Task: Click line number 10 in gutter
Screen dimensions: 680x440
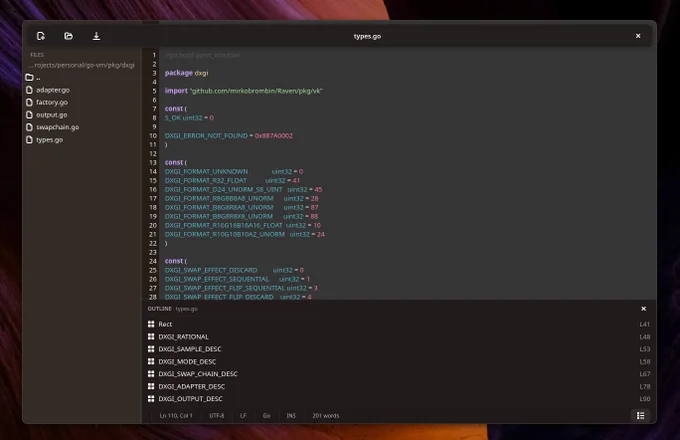Action: [x=153, y=136]
